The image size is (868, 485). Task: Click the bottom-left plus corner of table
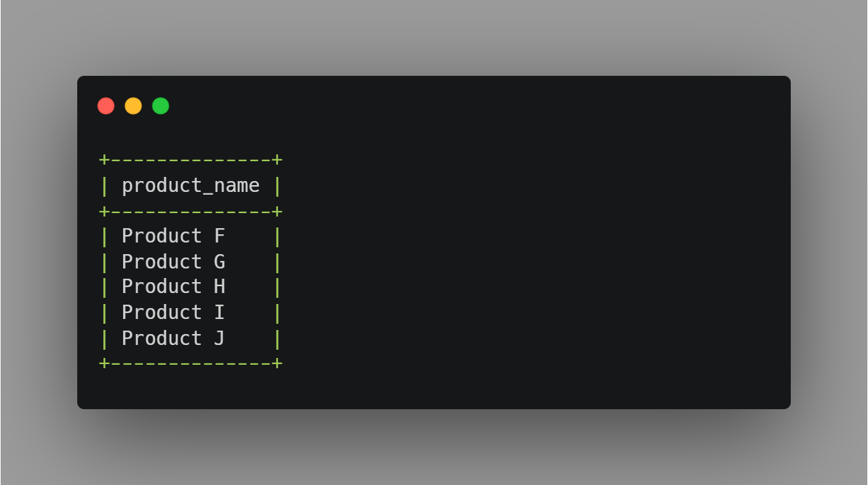coord(104,363)
